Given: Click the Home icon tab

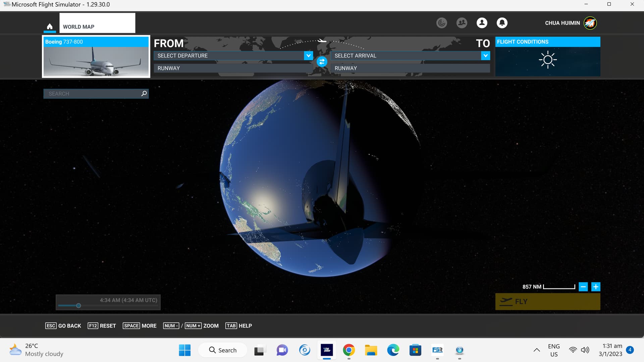Looking at the screenshot, I should pos(50,26).
